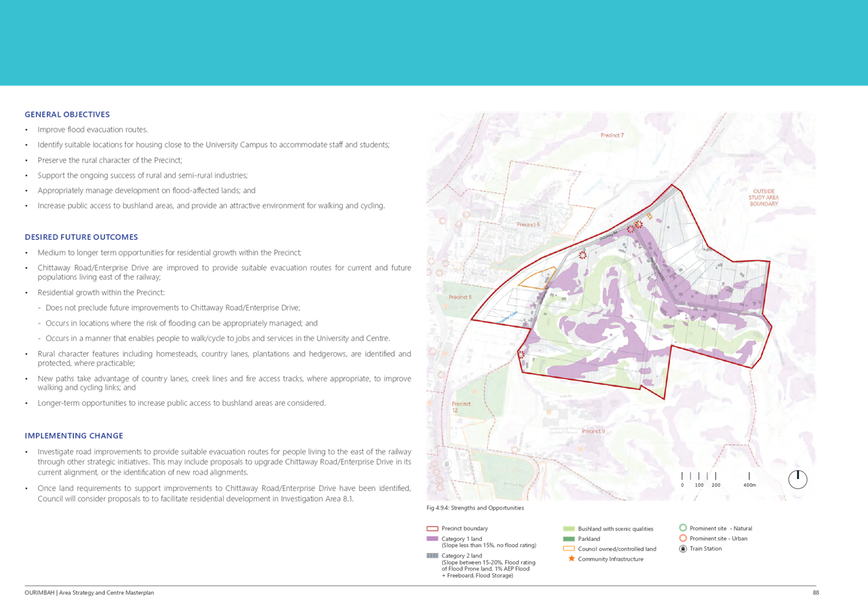Screen dimensions: 868x614
Task: Click the hatched Category 2 land swatch
Action: coord(432,556)
